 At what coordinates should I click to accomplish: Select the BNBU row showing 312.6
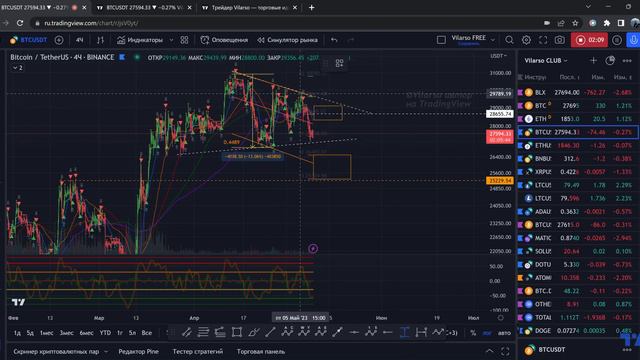[578, 158]
